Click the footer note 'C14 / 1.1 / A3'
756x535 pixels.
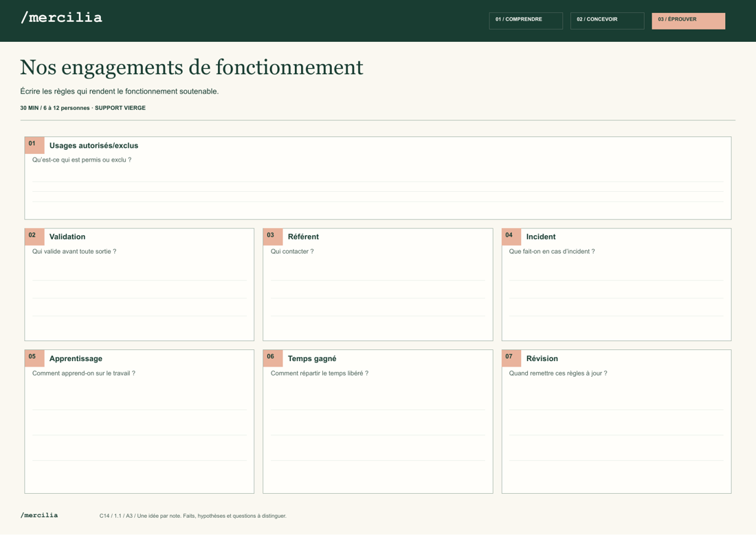pos(193,516)
